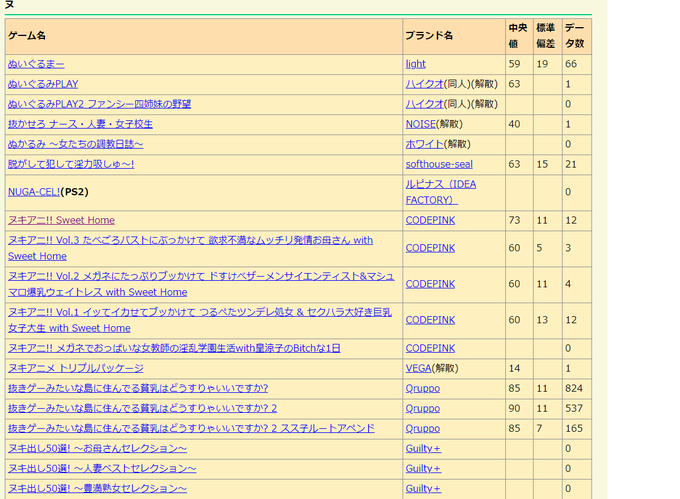
Task: Click the ホワイト brand link
Action: pos(425,144)
